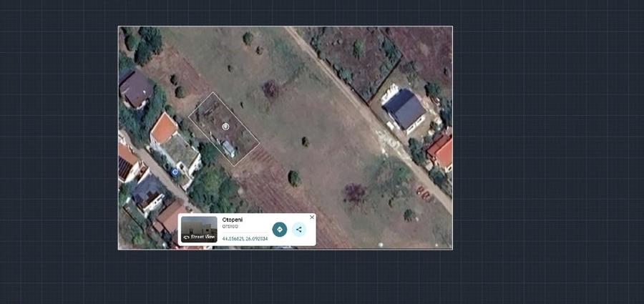Image resolution: width=644 pixels, height=304 pixels.
Task: Select the orange-roofed house left of the outlined plot
Action: click(x=165, y=127)
